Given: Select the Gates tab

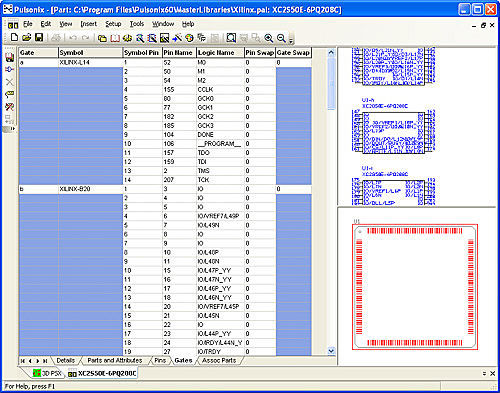Looking at the screenshot, I should click(x=183, y=360).
